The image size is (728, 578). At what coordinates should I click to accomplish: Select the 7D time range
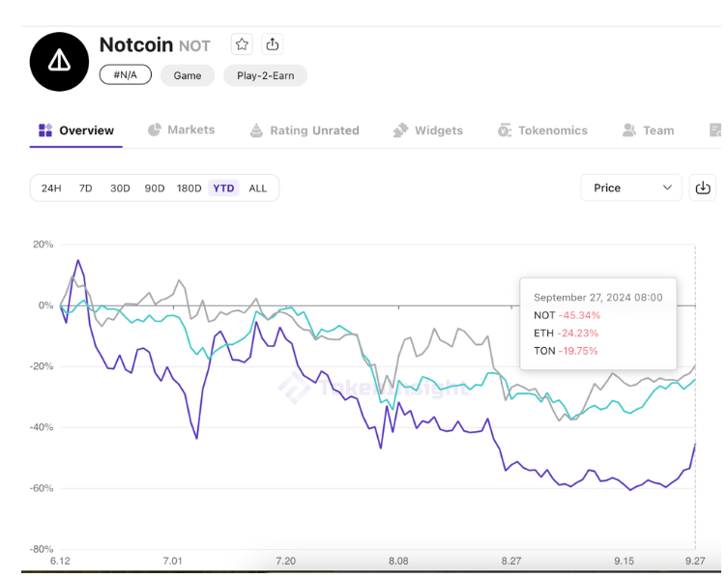[x=85, y=188]
